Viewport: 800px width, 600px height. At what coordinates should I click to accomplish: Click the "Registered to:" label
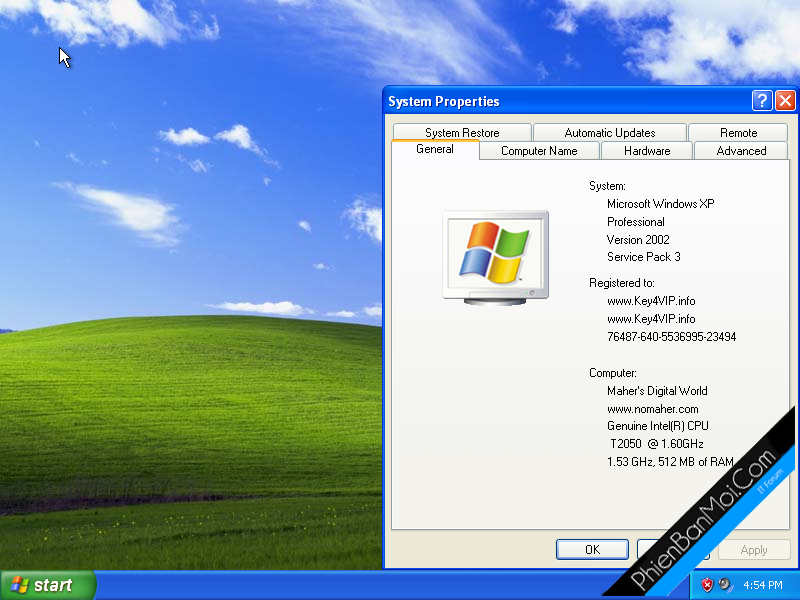pos(621,283)
